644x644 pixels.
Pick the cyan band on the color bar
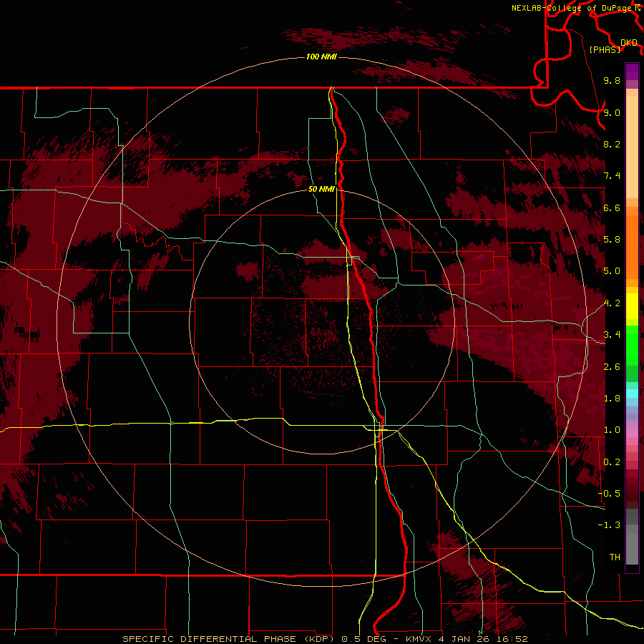click(632, 394)
